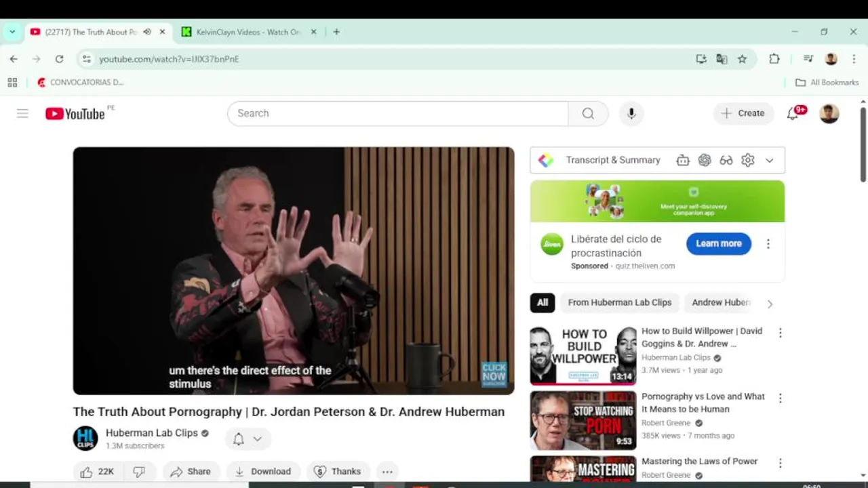
Task: Open options for the Liven sponsored ad
Action: (768, 244)
